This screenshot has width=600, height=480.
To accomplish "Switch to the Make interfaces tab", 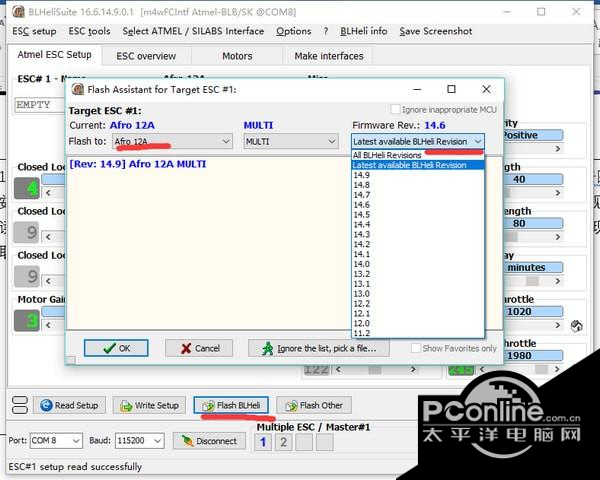I will pos(329,56).
